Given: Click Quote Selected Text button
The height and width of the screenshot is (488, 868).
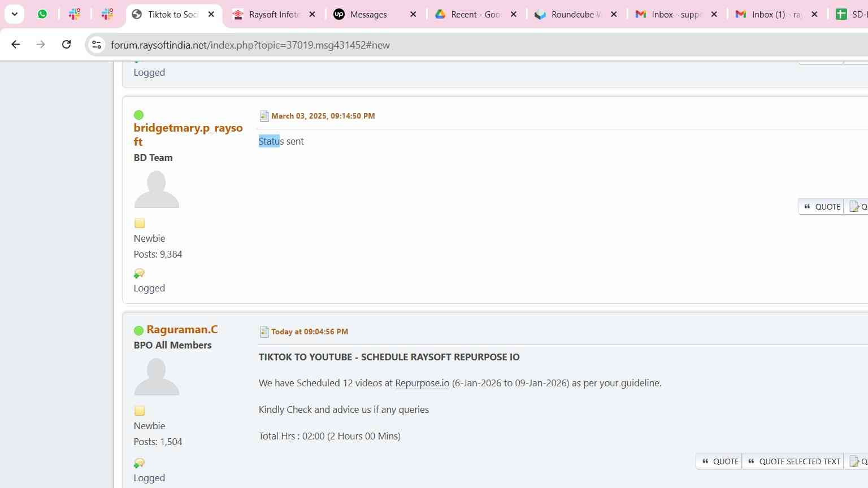Looking at the screenshot, I should [793, 461].
